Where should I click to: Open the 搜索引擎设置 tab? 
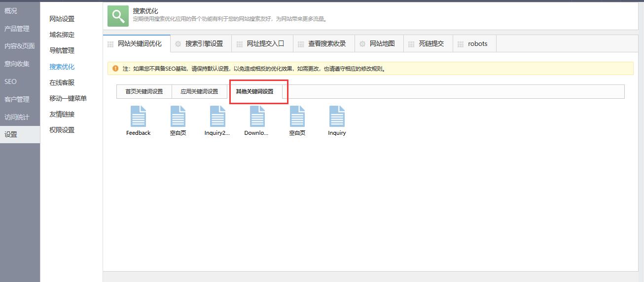click(201, 43)
